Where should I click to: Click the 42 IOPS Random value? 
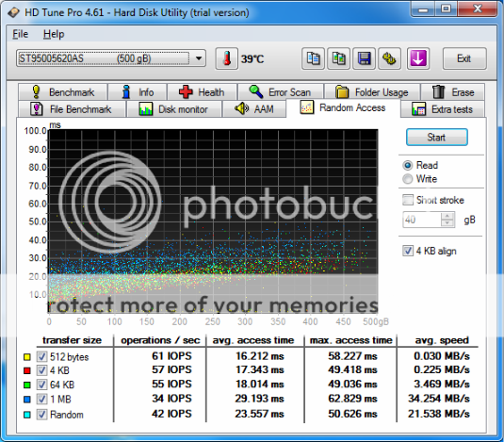pyautogui.click(x=171, y=414)
